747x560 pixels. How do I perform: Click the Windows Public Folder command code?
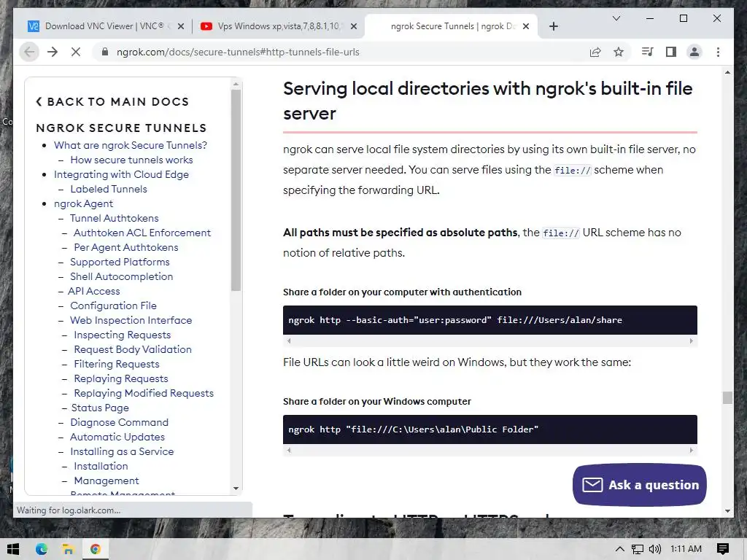click(x=413, y=429)
